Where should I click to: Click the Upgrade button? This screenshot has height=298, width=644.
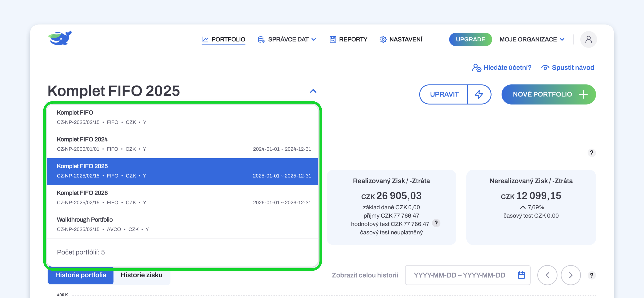click(470, 40)
